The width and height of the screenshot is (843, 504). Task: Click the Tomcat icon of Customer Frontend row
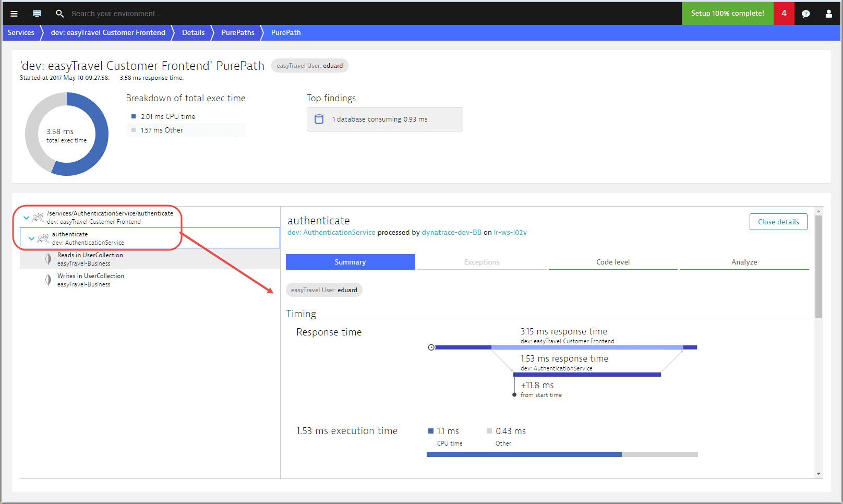[x=38, y=218]
